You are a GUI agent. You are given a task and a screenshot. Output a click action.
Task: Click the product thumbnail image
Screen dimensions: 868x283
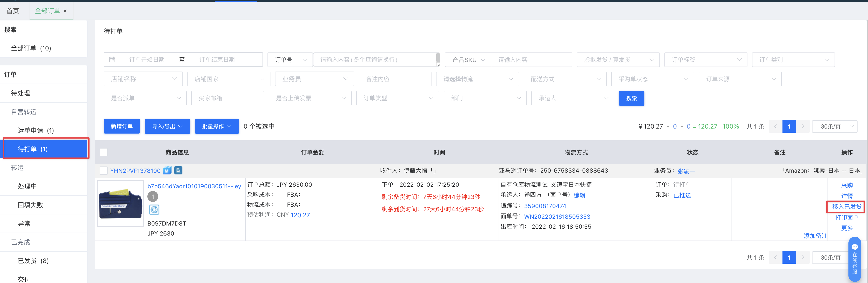120,204
